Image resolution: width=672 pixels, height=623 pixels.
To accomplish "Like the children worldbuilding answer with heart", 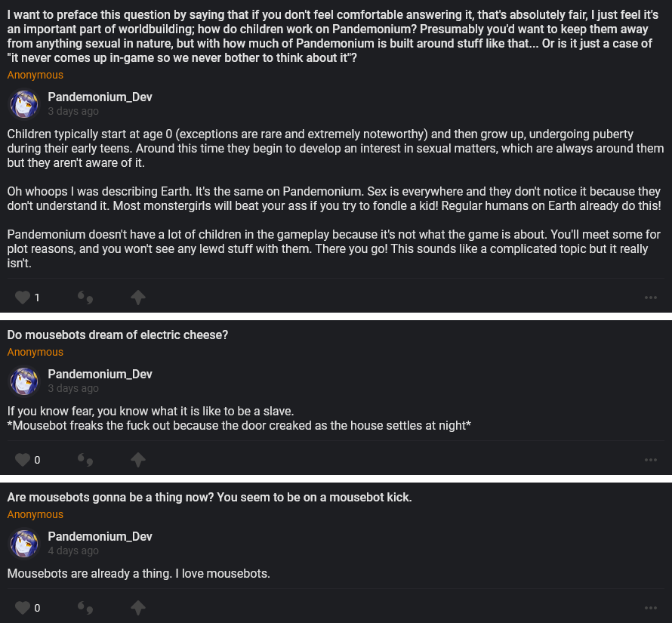I will 23,298.
